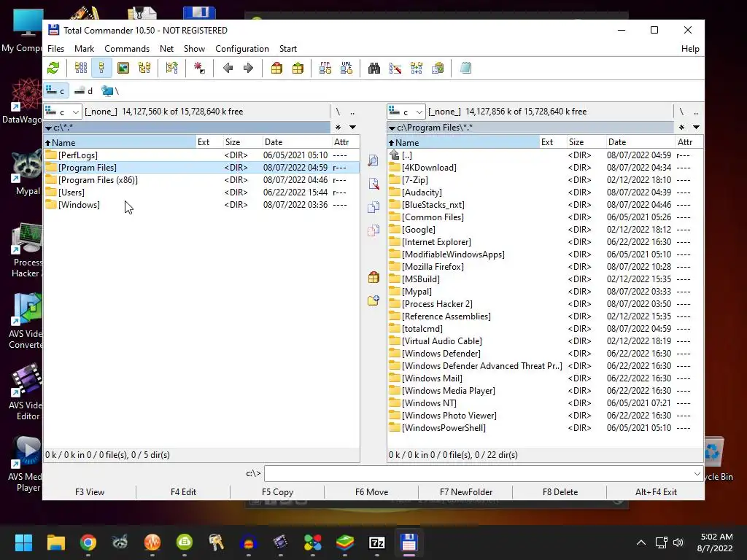The image size is (747, 560).
Task: Select [Windows] folder in left panel
Action: pyautogui.click(x=201, y=205)
